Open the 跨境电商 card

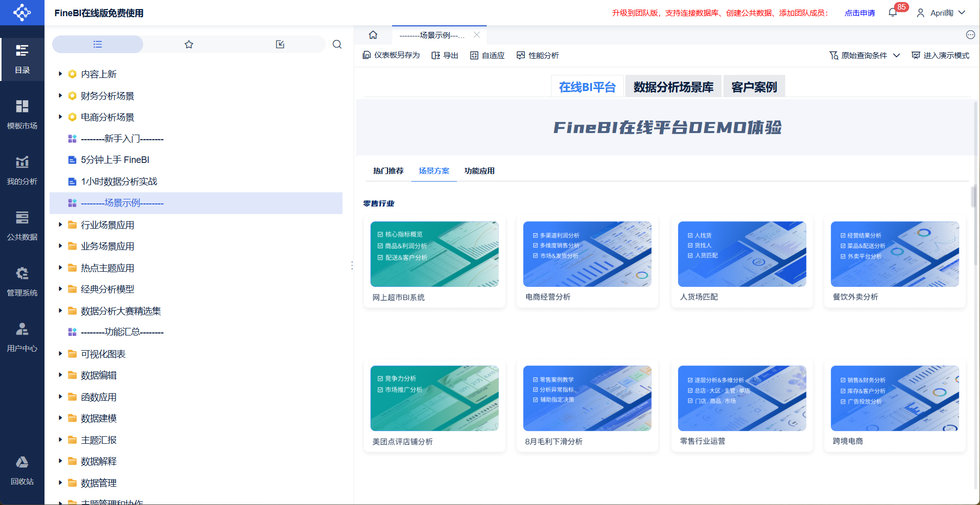[x=895, y=406]
